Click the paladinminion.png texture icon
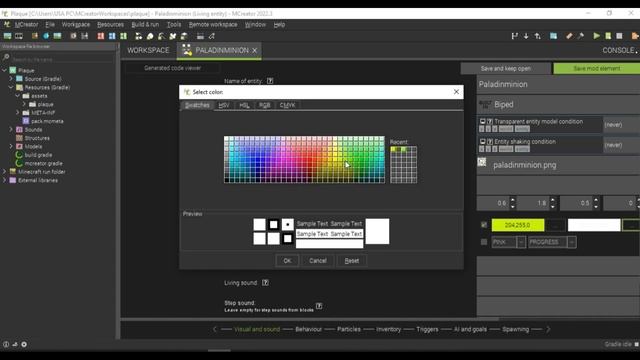The image size is (640, 360). [482, 162]
